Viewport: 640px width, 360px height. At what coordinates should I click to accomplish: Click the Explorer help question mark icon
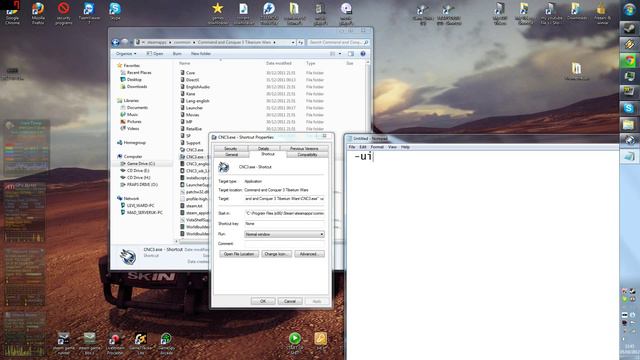[x=362, y=53]
